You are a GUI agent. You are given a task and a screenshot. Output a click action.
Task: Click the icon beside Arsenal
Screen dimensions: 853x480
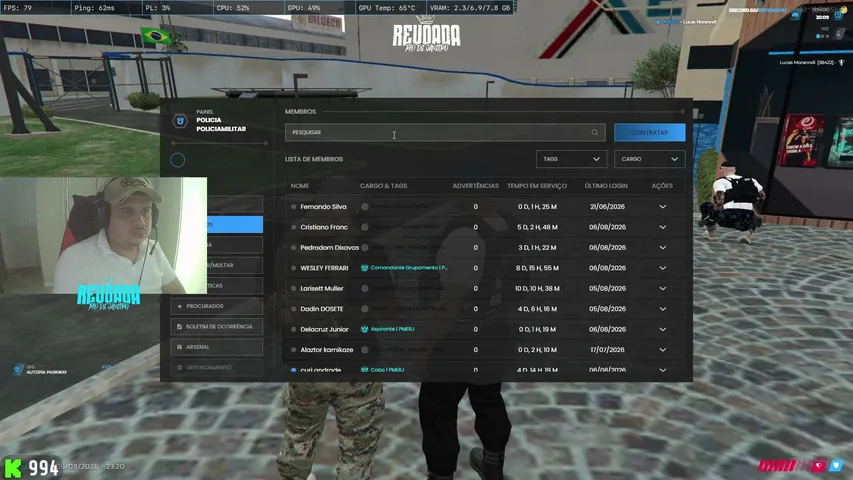point(180,347)
